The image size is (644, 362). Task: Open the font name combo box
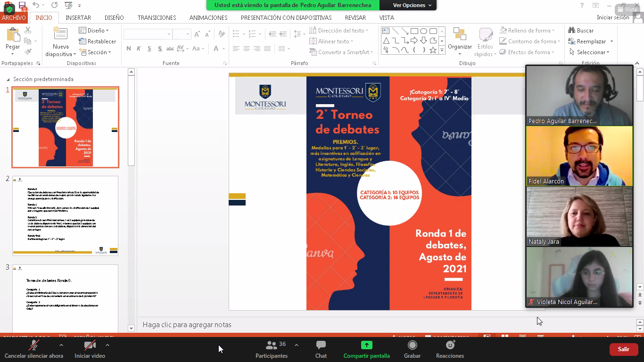click(x=148, y=34)
